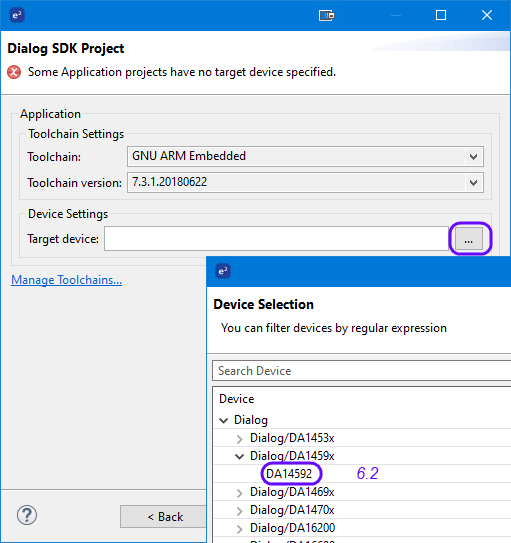Minimize the Dialog SDK Project window
511x543 pixels.
(x=396, y=16)
